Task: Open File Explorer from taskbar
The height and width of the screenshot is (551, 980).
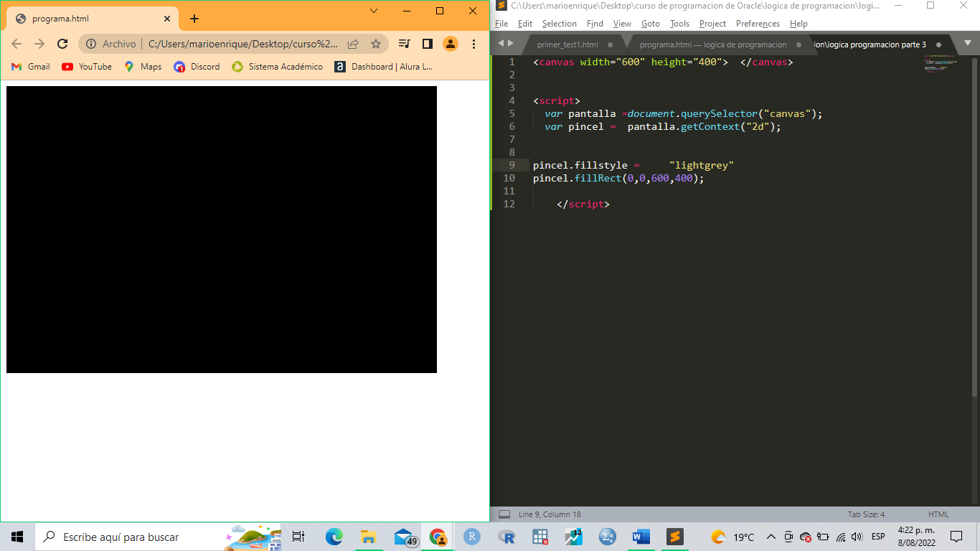Action: tap(369, 537)
